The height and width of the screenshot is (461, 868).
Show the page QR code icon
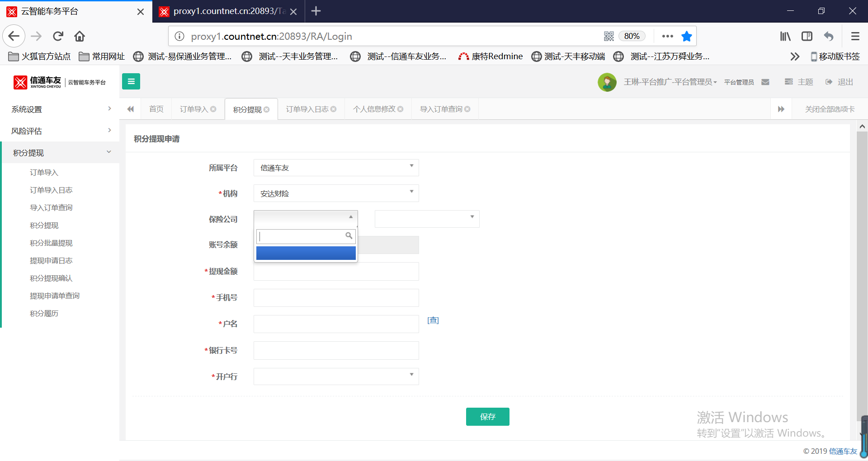[x=609, y=36]
